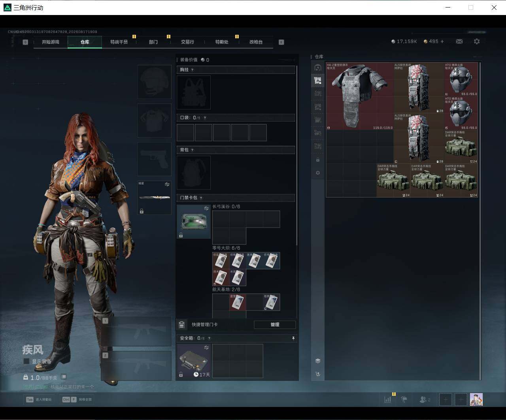Select the fourth warehouse bag icon
The height and width of the screenshot is (420, 506).
[318, 107]
